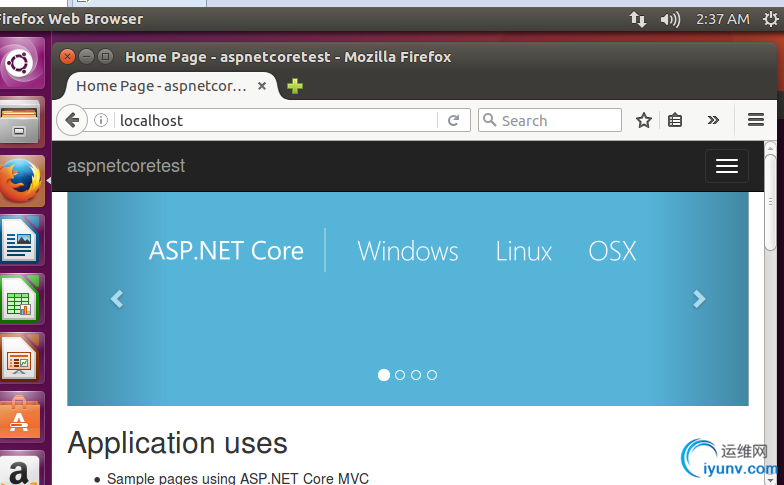
Task: Open LibreOffice Writer from the launcher
Action: click(x=21, y=240)
